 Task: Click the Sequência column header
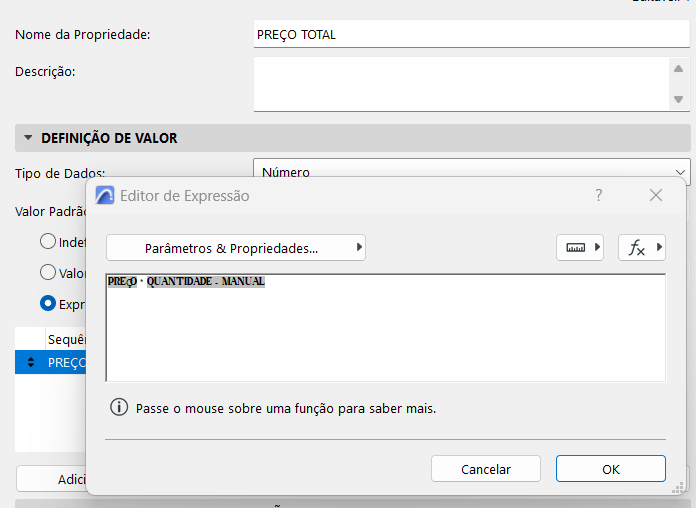click(x=67, y=340)
